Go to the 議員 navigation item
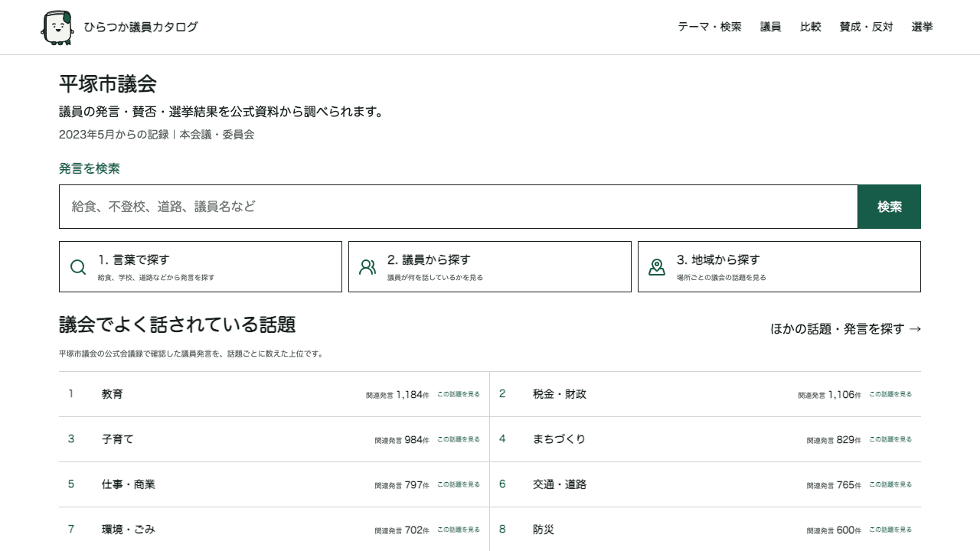Viewport: 980px width, 551px height. pos(771,27)
